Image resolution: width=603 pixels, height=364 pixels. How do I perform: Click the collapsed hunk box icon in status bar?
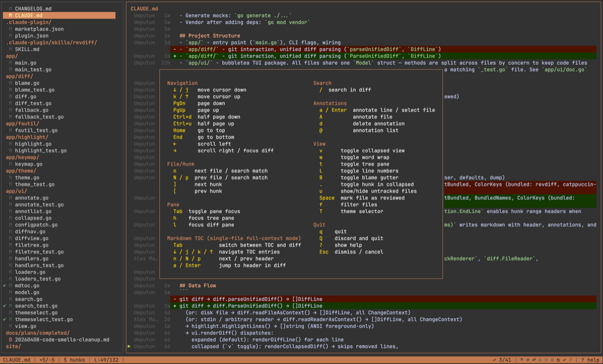point(546,360)
